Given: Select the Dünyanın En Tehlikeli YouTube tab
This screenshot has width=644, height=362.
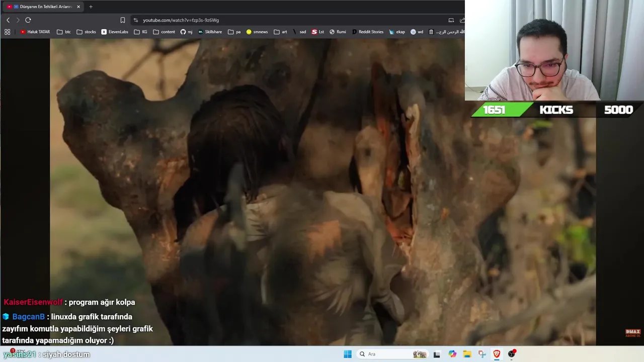Looking at the screenshot, I should [x=43, y=7].
